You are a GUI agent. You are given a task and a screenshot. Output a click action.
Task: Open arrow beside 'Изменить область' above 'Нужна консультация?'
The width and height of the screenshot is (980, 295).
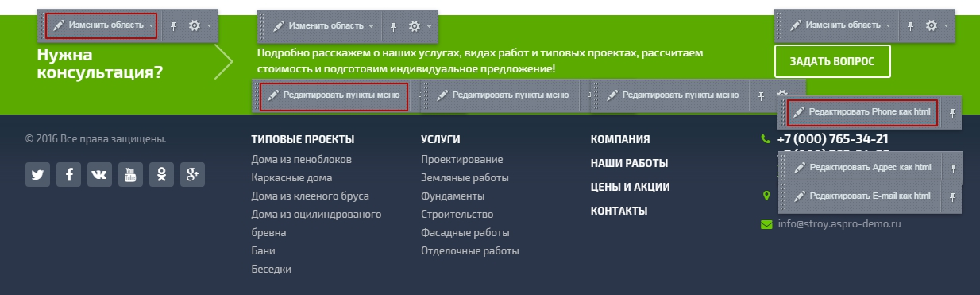pyautogui.click(x=151, y=25)
